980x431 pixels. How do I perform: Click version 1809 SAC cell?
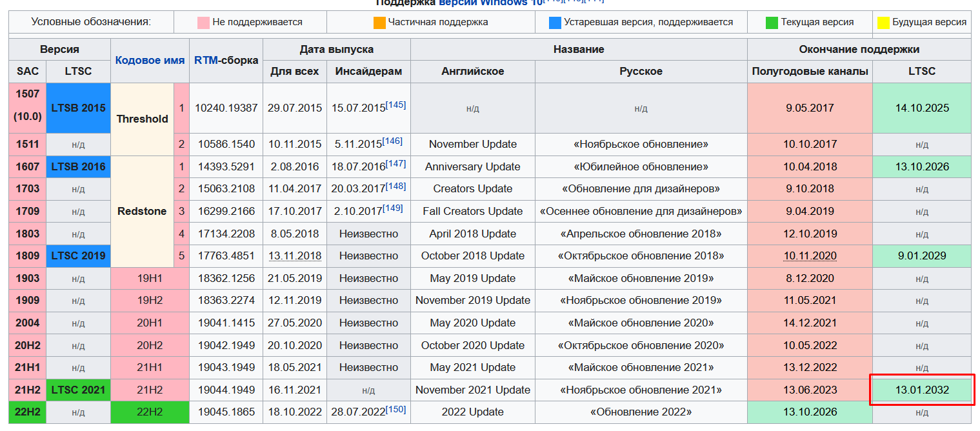pos(28,256)
